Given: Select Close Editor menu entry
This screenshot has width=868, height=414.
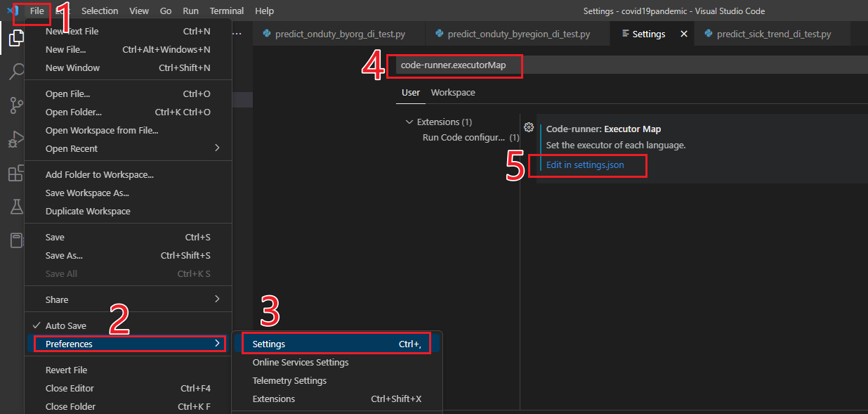Looking at the screenshot, I should pos(128,388).
